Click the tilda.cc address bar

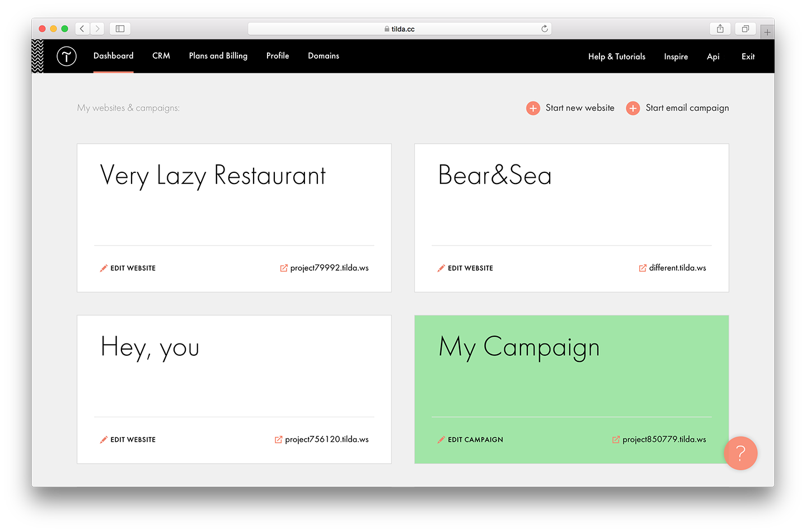(x=400, y=29)
